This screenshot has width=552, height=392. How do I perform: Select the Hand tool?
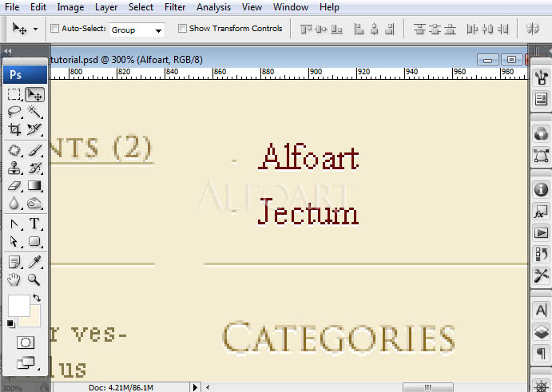point(14,279)
